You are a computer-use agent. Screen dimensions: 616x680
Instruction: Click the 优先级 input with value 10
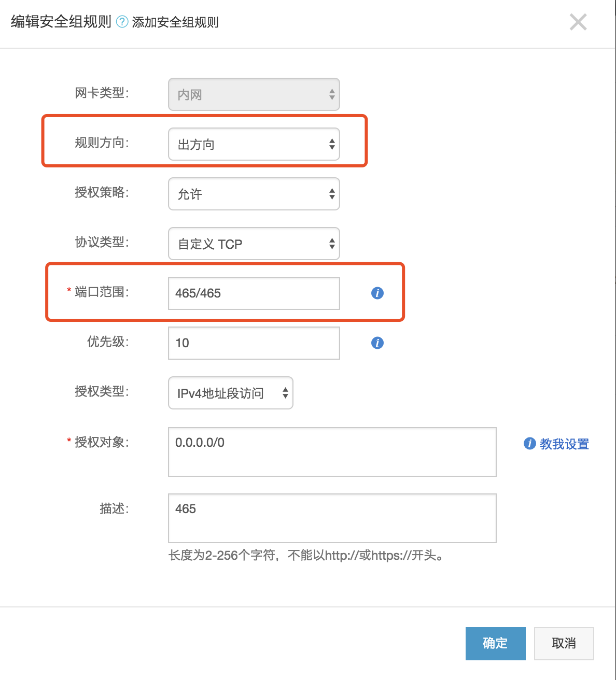point(254,343)
